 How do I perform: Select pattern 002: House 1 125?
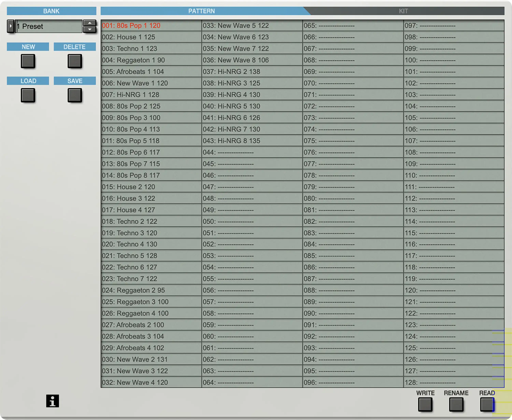(x=151, y=37)
